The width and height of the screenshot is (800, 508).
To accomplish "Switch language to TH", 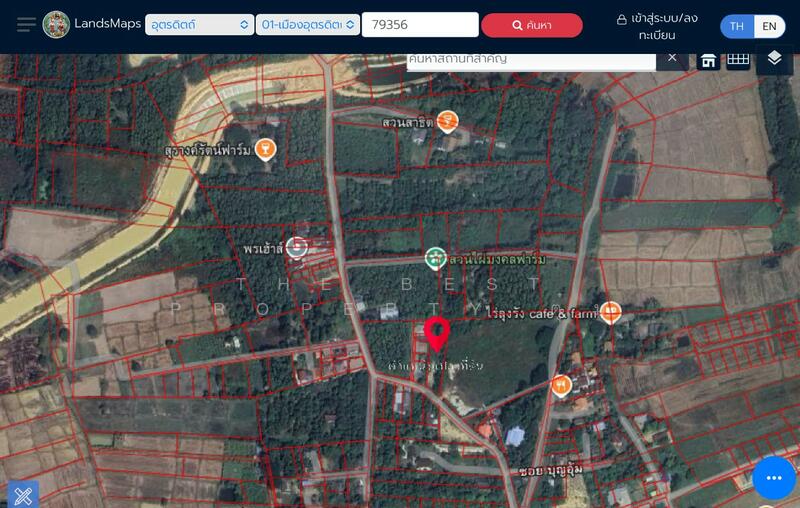I will [x=737, y=26].
